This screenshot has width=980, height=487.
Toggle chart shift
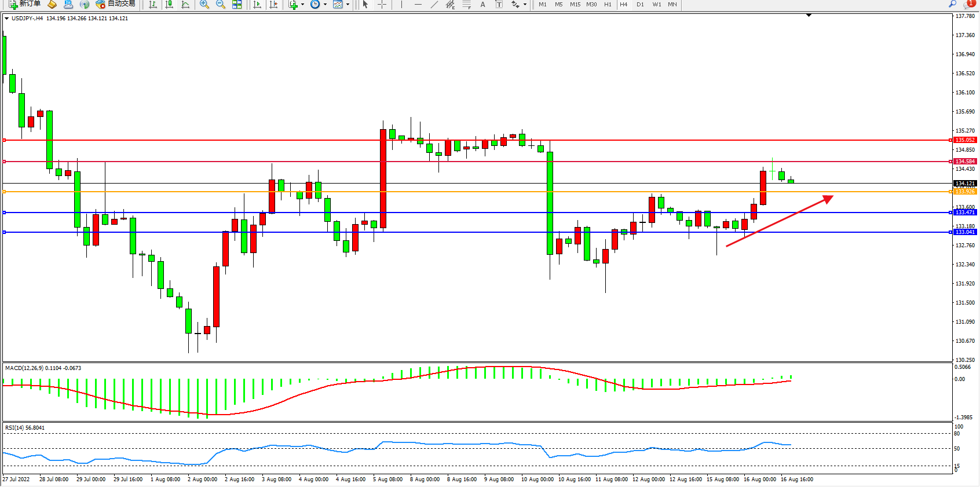[274, 5]
